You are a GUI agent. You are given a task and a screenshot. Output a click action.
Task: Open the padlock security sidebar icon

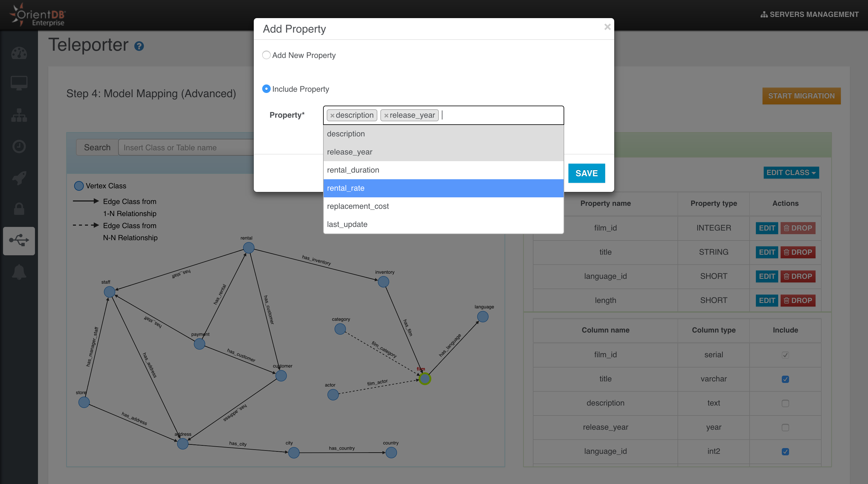pos(19,209)
